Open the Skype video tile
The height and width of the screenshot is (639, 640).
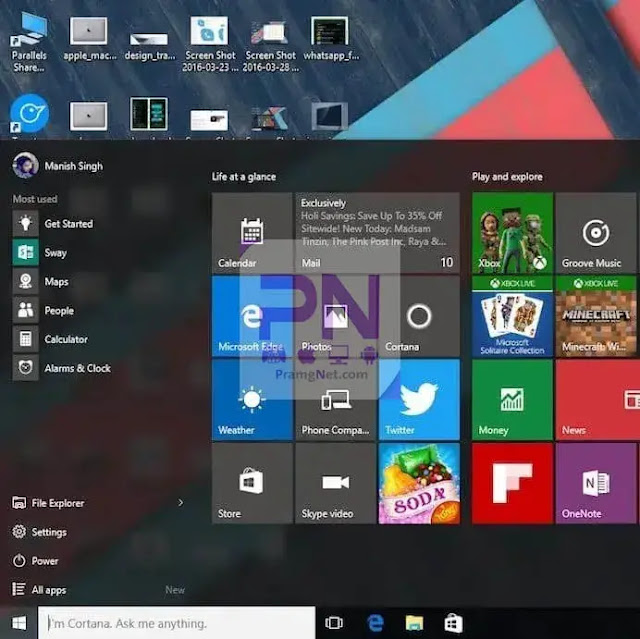point(335,483)
